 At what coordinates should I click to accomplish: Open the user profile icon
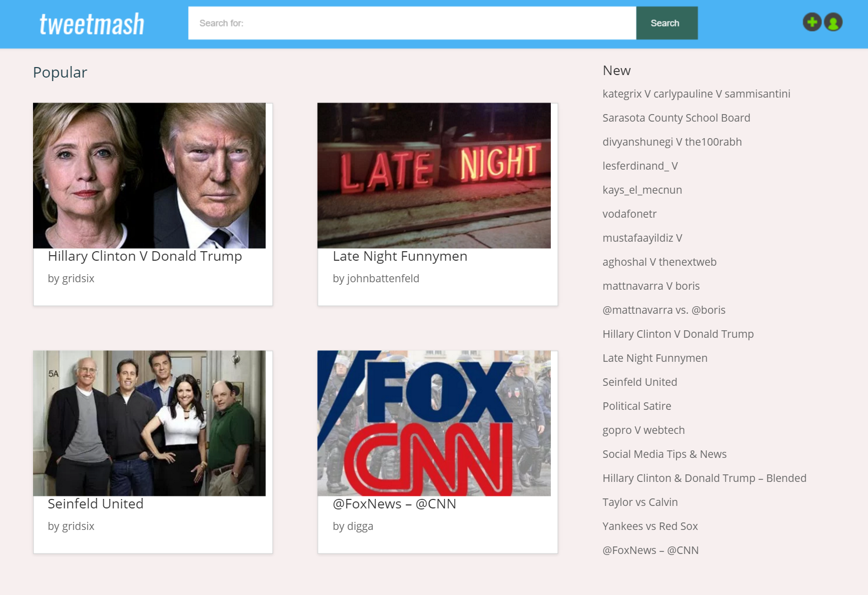833,22
